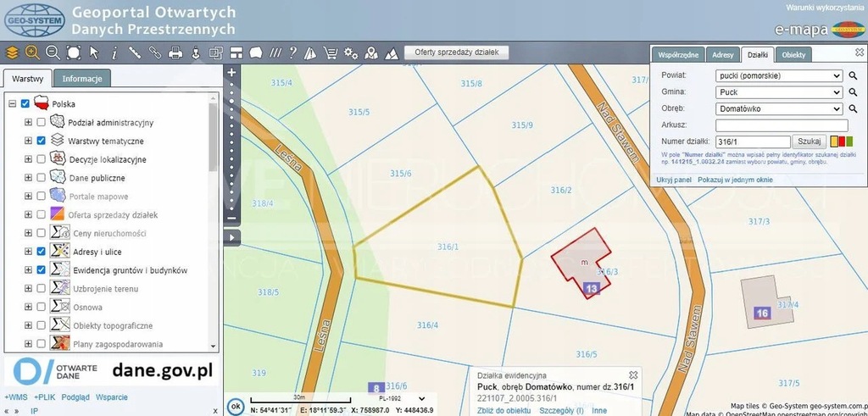The width and height of the screenshot is (868, 416).
Task: Enable Decyzje lokalizacyjne checkbox
Action: click(x=41, y=159)
